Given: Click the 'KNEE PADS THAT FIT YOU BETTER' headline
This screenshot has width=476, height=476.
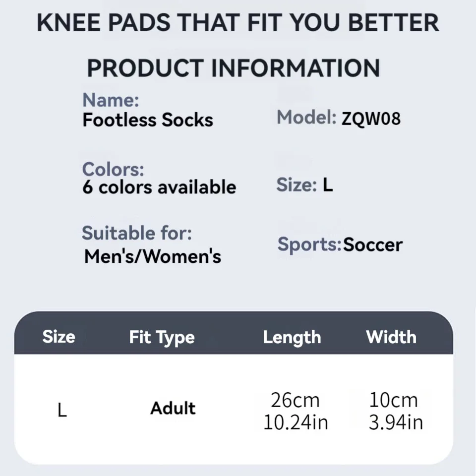Looking at the screenshot, I should click(x=238, y=24).
